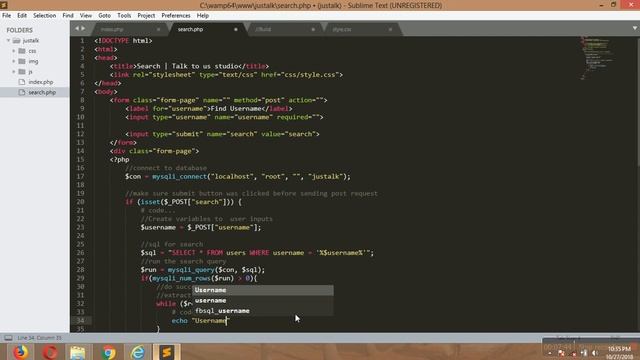Expand the img folder arrow
This screenshot has height=360, width=640.
pos(13,61)
